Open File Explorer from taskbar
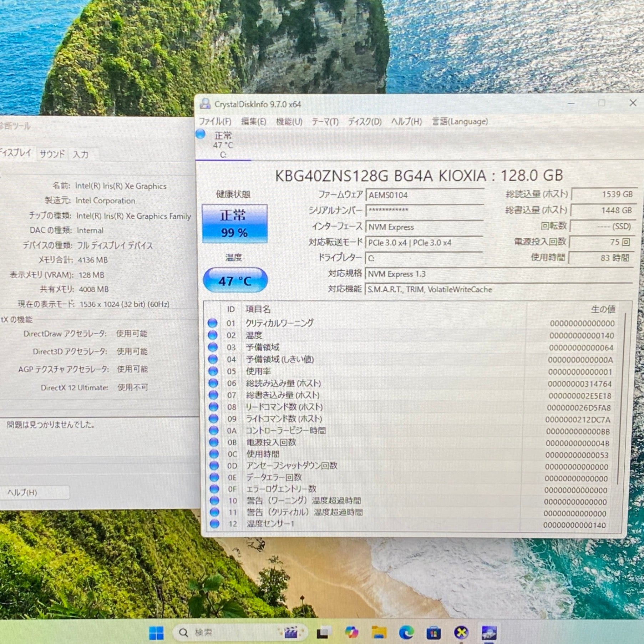 pos(379,633)
